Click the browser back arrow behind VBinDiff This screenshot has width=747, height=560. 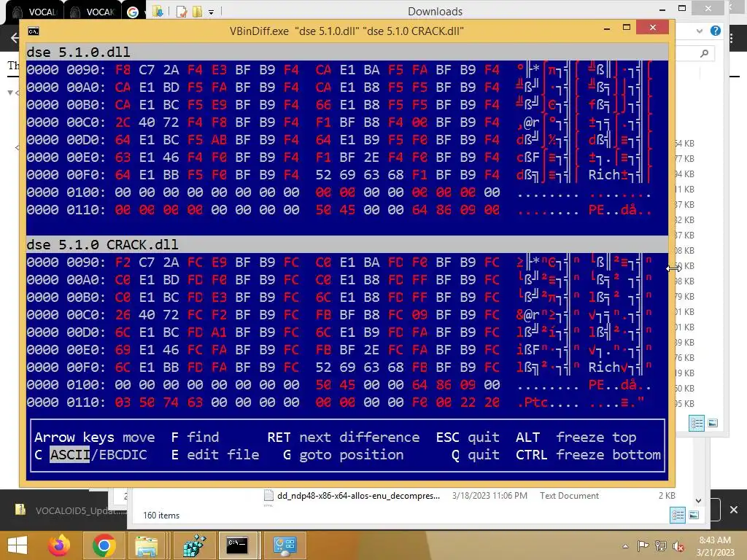point(14,38)
